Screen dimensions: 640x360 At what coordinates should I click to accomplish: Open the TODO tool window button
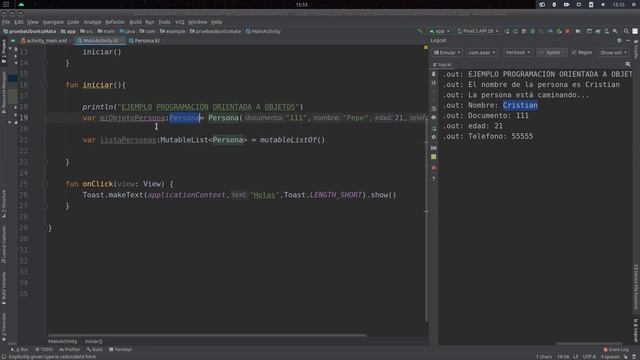pyautogui.click(x=44, y=350)
